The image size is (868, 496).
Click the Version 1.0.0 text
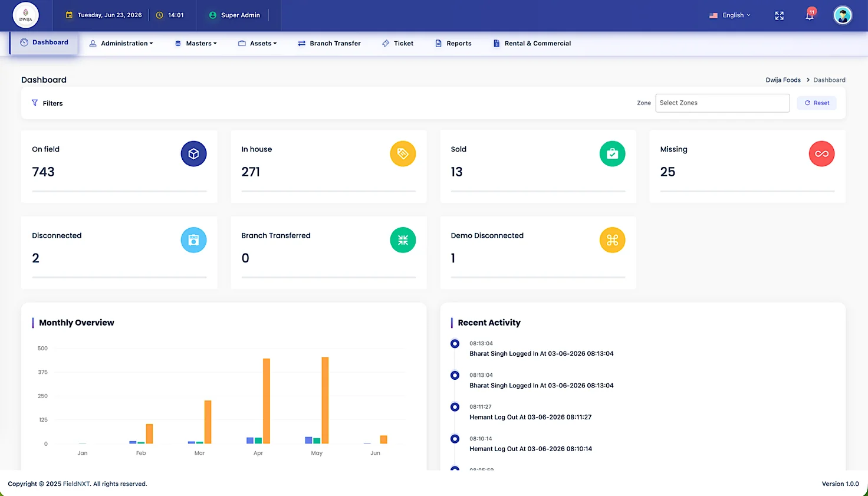(x=840, y=484)
